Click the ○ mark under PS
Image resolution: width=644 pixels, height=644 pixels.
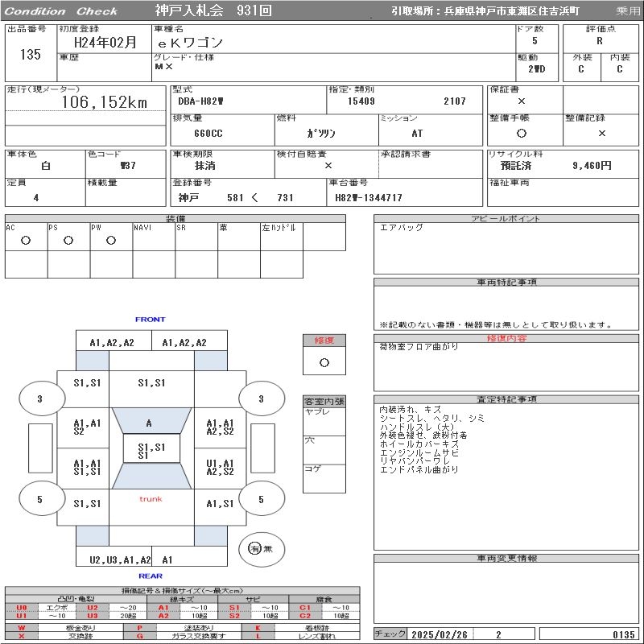pyautogui.click(x=68, y=240)
